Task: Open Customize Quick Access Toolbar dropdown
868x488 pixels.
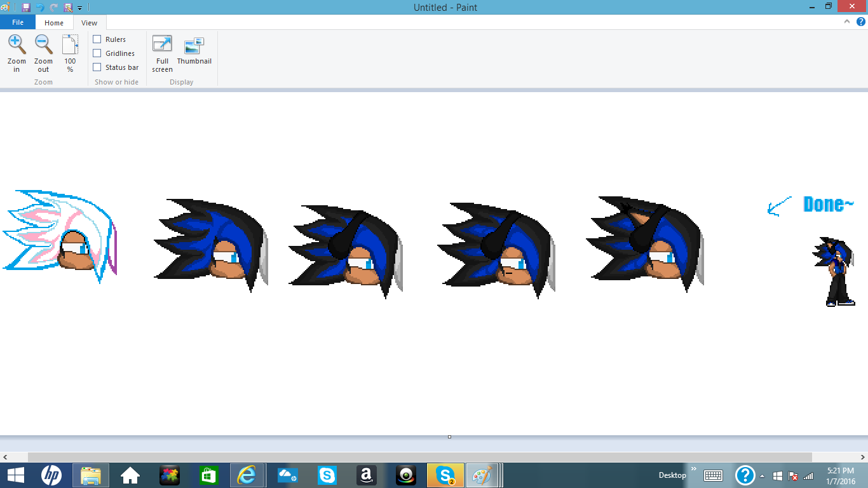Action: pyautogui.click(x=80, y=8)
